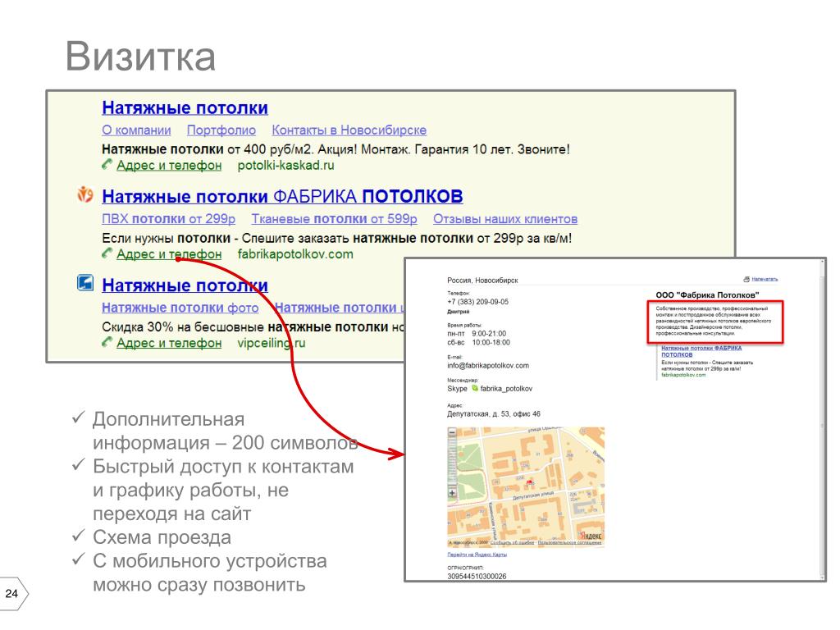This screenshot has height=630, width=840.
Task: Click the fabrikapotolkov.com address in ad list
Action: [x=295, y=254]
